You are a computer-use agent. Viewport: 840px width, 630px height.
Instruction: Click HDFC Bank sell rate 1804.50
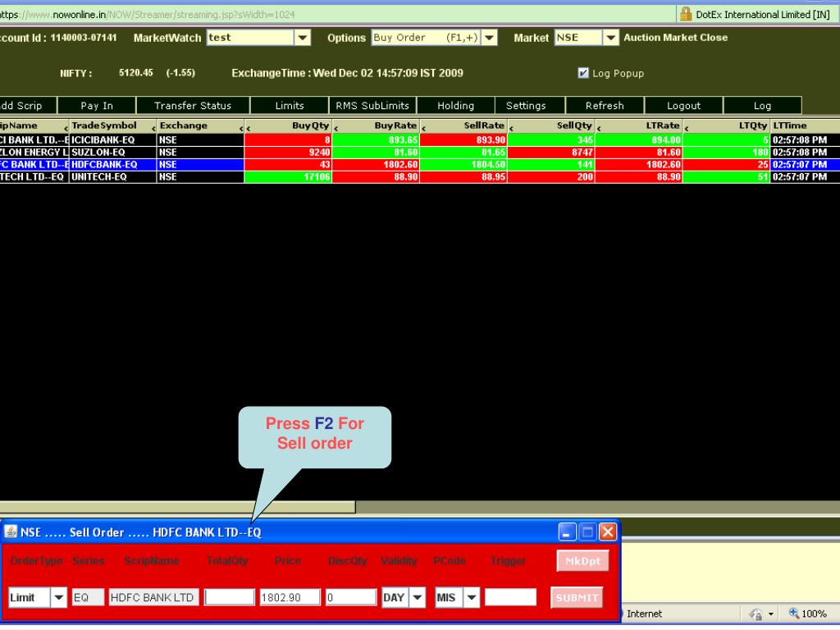[x=464, y=164]
